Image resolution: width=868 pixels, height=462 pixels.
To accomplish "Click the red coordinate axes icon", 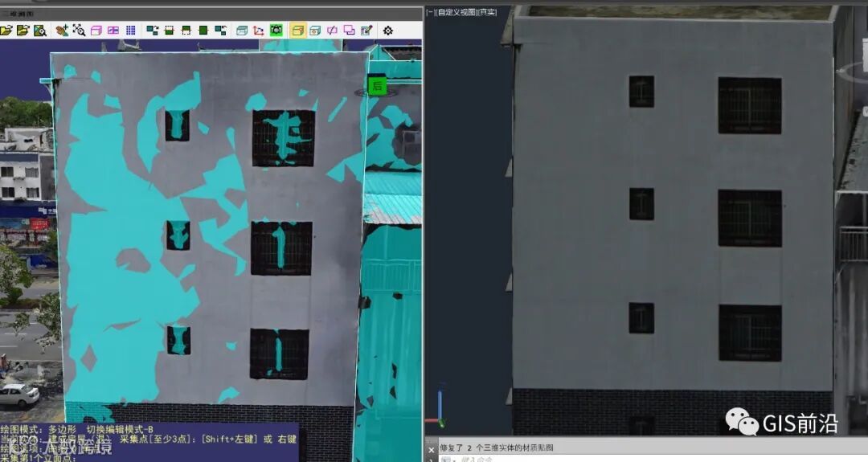I will tap(259, 31).
